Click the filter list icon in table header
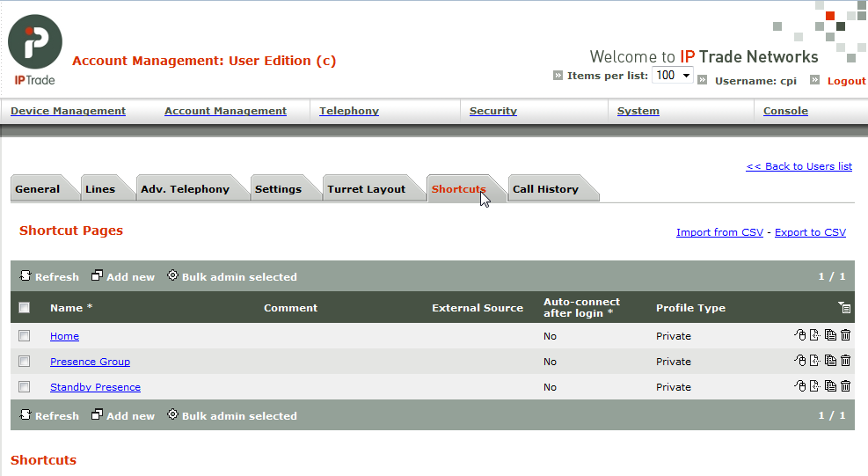The image size is (868, 476). (844, 308)
